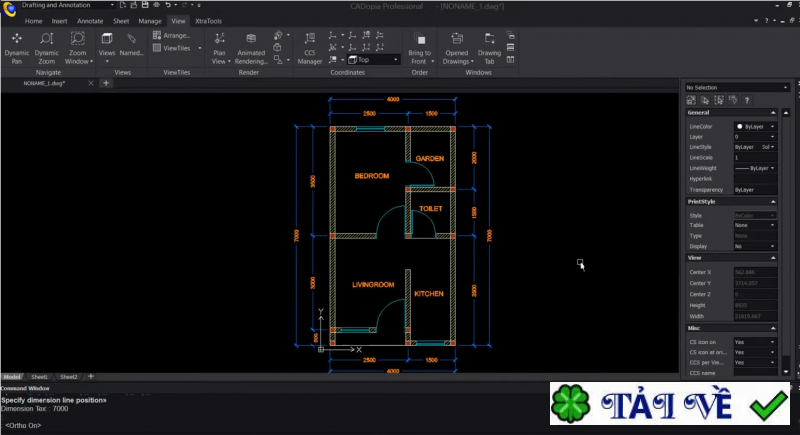Open the Annotate ribbon tab

90,20
